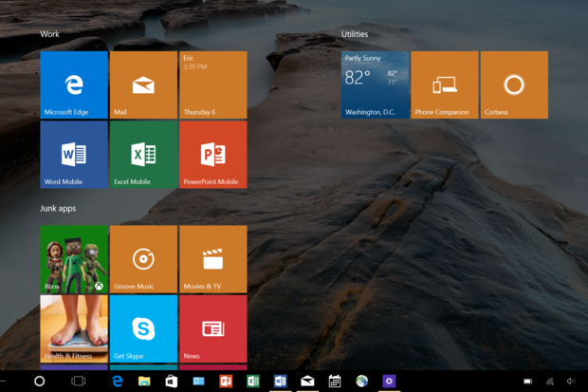Launch the Groove Music tile
Viewport: 588px width, 392px height.
click(x=143, y=259)
